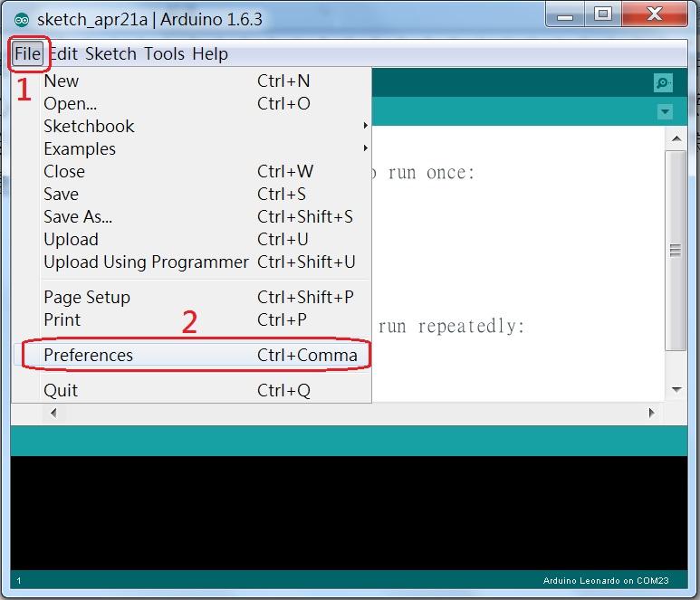
Task: Expand the Sketchbook submenu
Action: click(x=192, y=127)
